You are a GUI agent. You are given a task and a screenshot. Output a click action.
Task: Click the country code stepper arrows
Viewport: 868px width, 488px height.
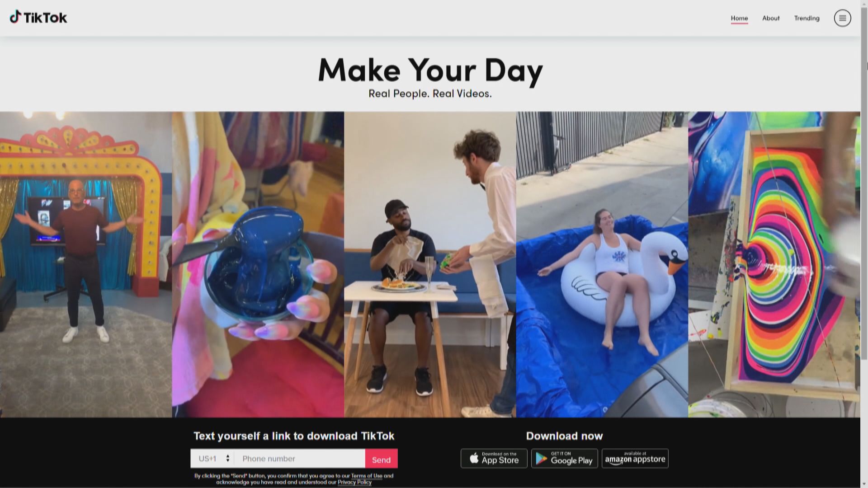227,458
